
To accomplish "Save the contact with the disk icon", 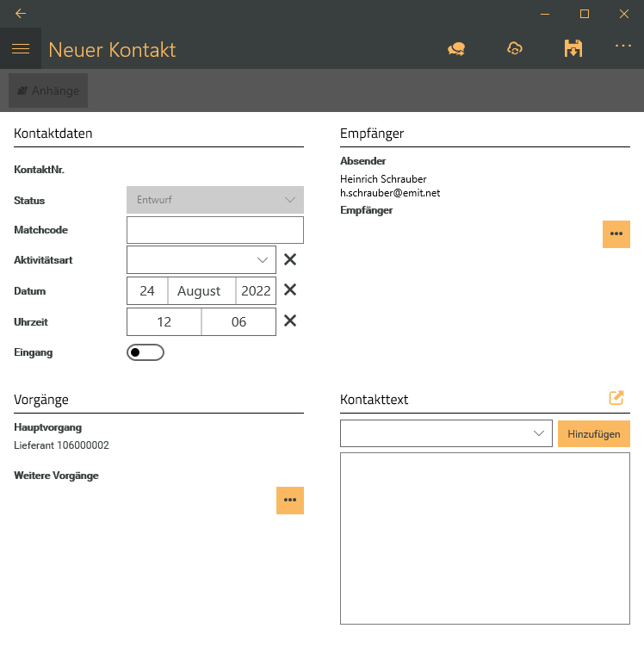I will pos(573,49).
